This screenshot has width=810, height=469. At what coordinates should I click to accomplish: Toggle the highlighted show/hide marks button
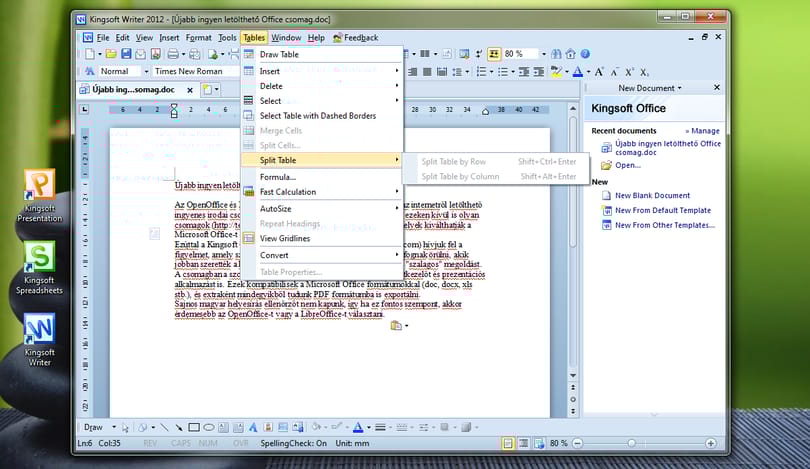(494, 54)
